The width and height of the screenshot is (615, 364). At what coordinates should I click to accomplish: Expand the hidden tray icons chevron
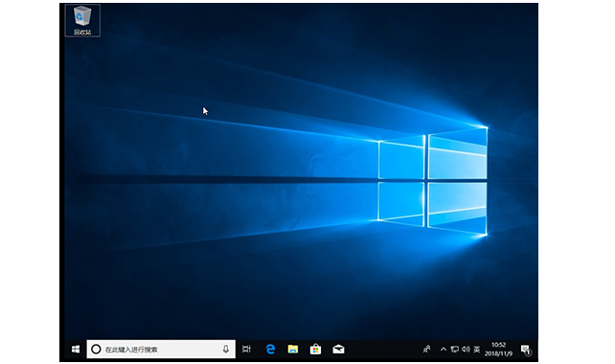pos(444,349)
